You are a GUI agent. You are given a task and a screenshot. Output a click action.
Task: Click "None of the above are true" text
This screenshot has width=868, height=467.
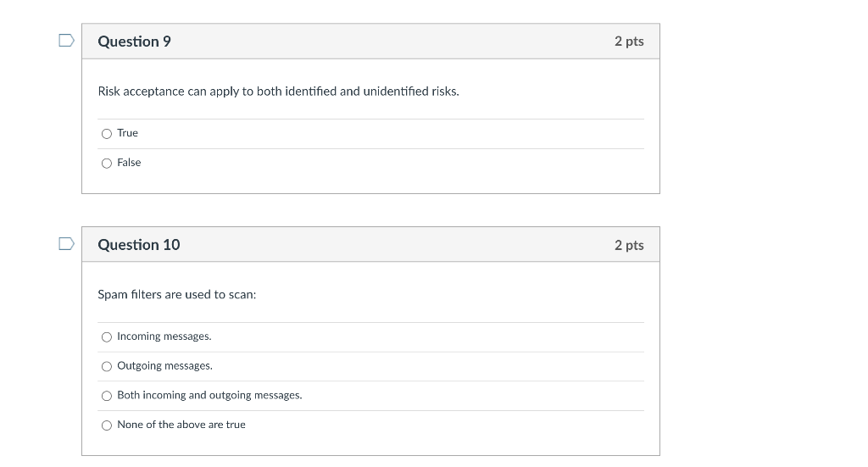[181, 425]
